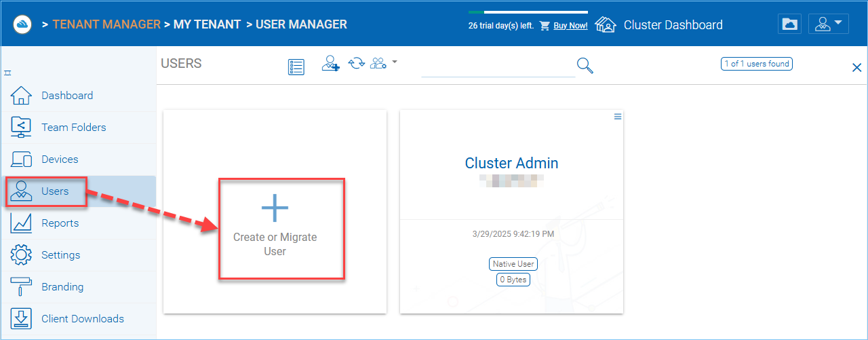Screen dimensions: 868x340
Task: Click the Buy Now! link
Action: [570, 25]
